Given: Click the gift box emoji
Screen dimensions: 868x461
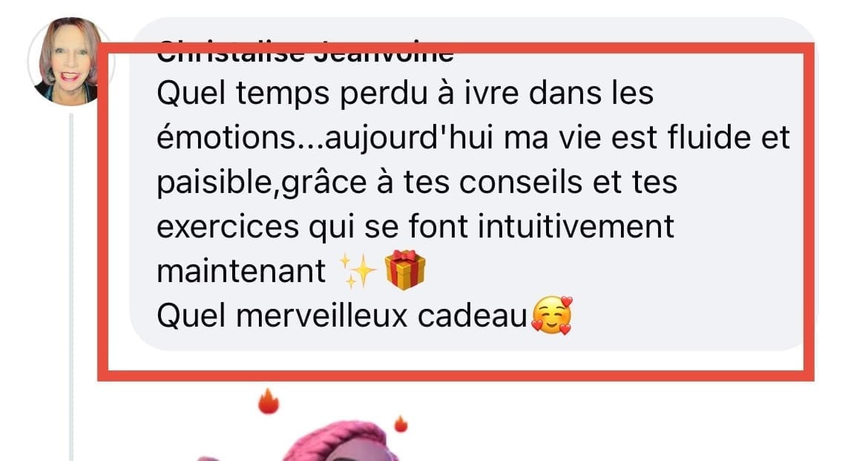Looking at the screenshot, I should coord(404,269).
